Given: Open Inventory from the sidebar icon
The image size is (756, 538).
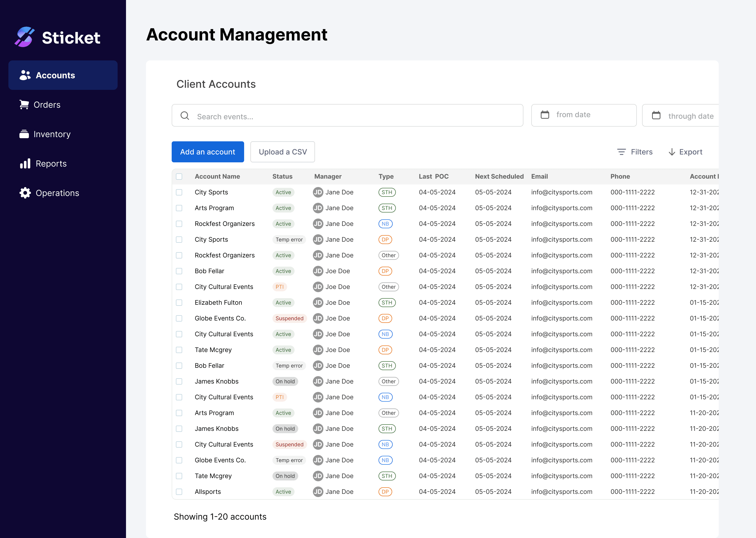Looking at the screenshot, I should [24, 134].
